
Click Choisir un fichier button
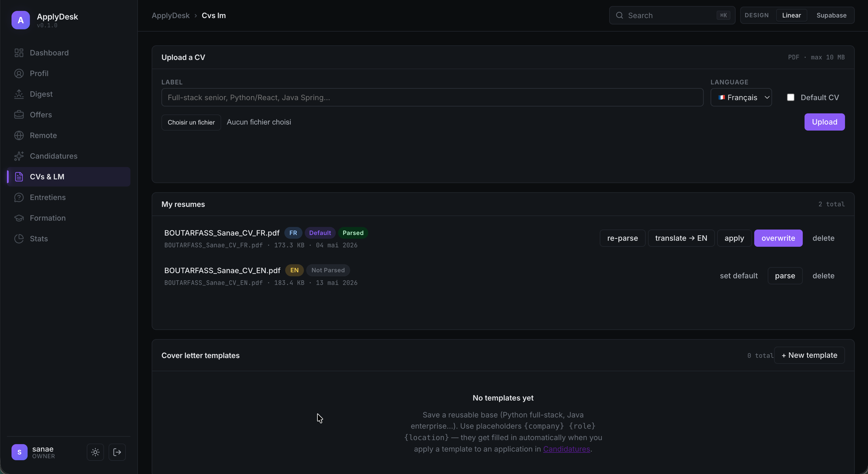(x=191, y=122)
